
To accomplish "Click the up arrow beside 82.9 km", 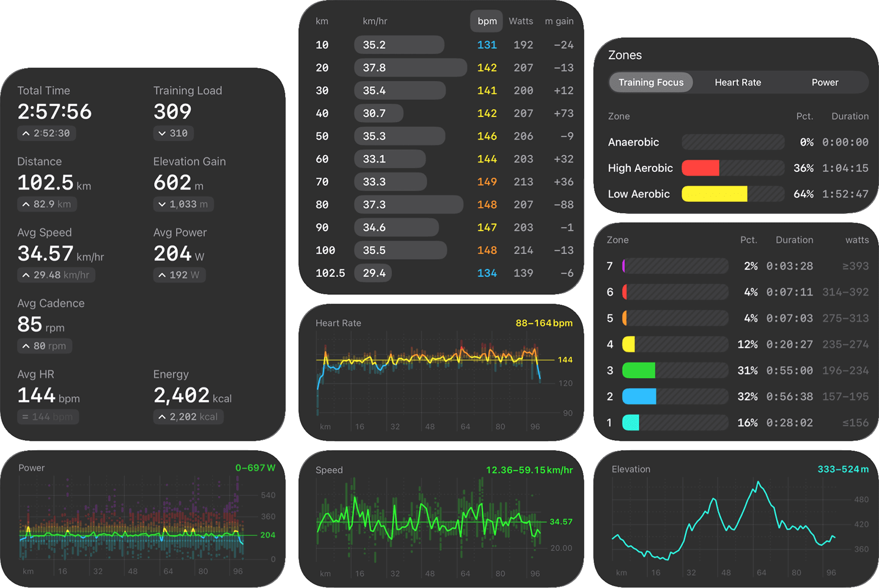I will (26, 204).
